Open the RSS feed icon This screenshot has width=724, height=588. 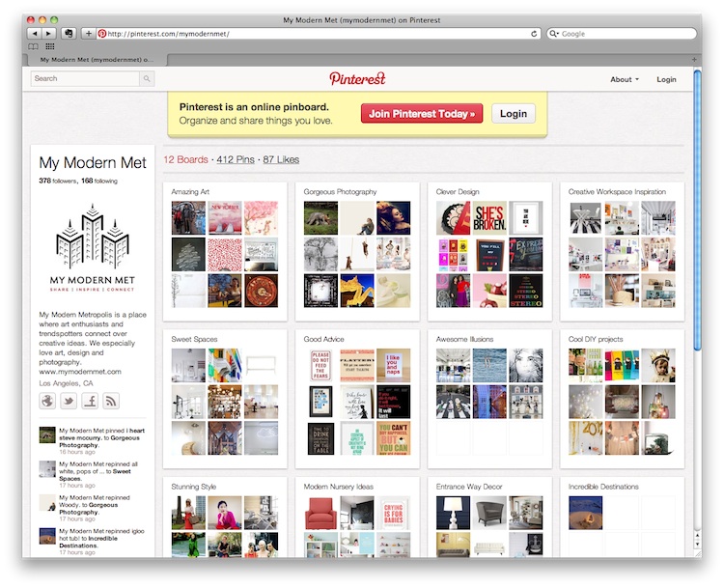(x=111, y=401)
